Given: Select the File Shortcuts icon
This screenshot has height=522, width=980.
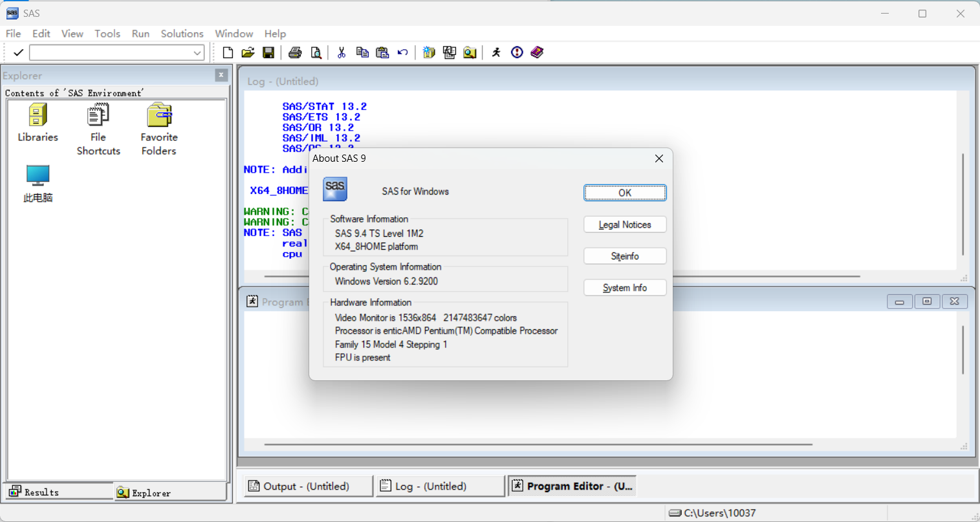Looking at the screenshot, I should coord(98,129).
